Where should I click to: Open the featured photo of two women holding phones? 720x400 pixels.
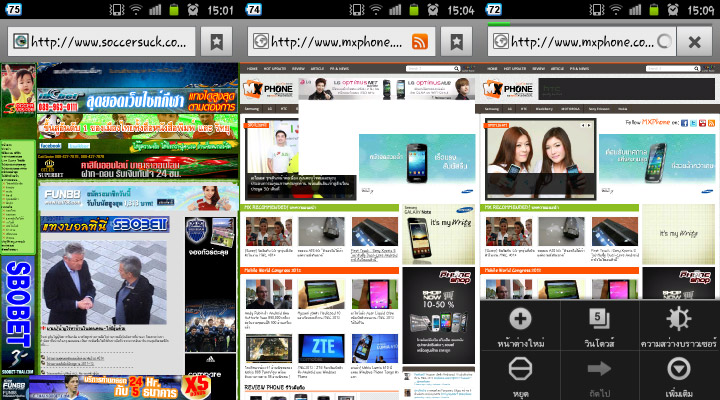540,159
